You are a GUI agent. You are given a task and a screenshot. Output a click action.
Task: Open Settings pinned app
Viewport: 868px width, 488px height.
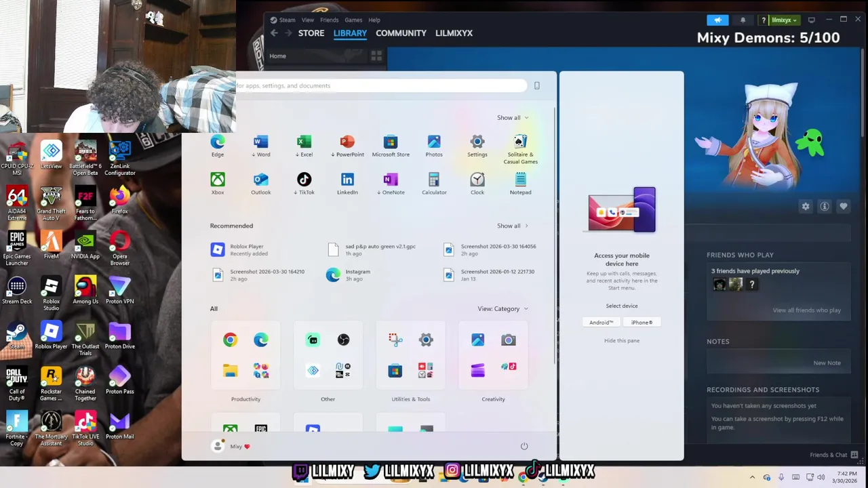click(x=477, y=146)
